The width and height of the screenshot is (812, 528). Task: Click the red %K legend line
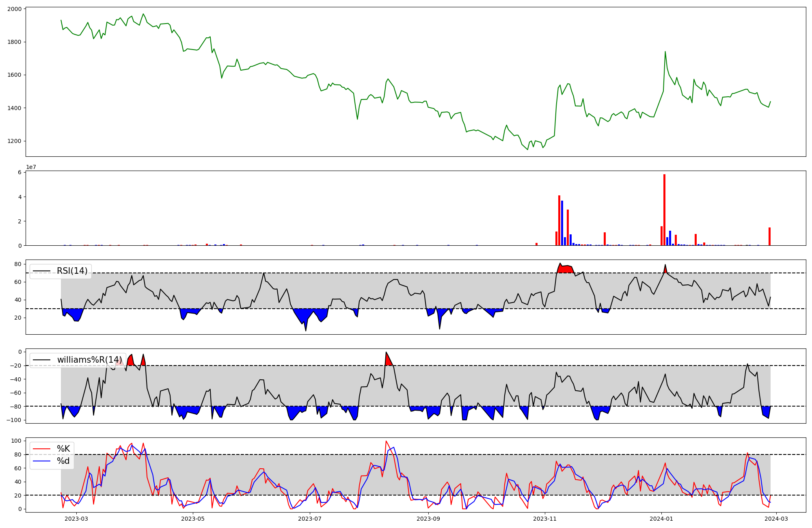click(41, 449)
